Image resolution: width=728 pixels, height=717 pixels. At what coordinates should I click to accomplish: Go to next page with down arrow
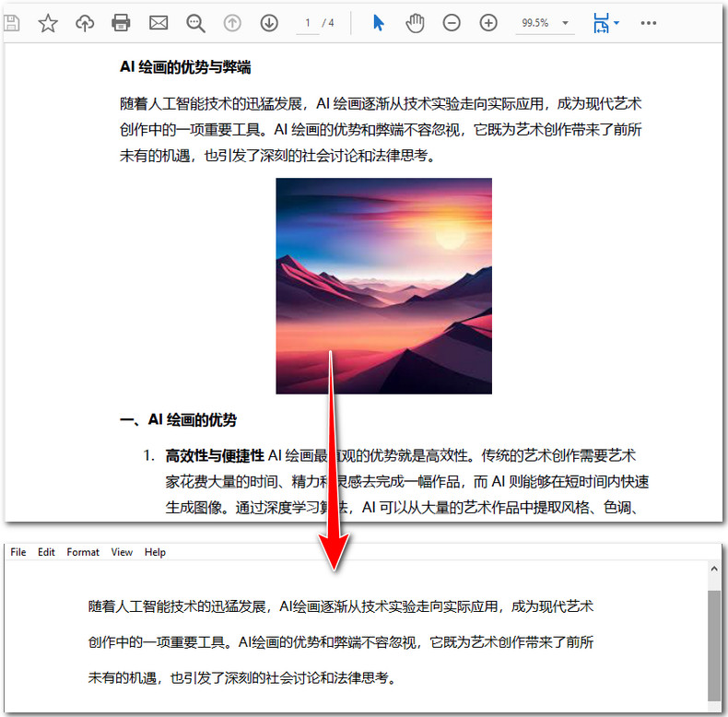coord(269,23)
